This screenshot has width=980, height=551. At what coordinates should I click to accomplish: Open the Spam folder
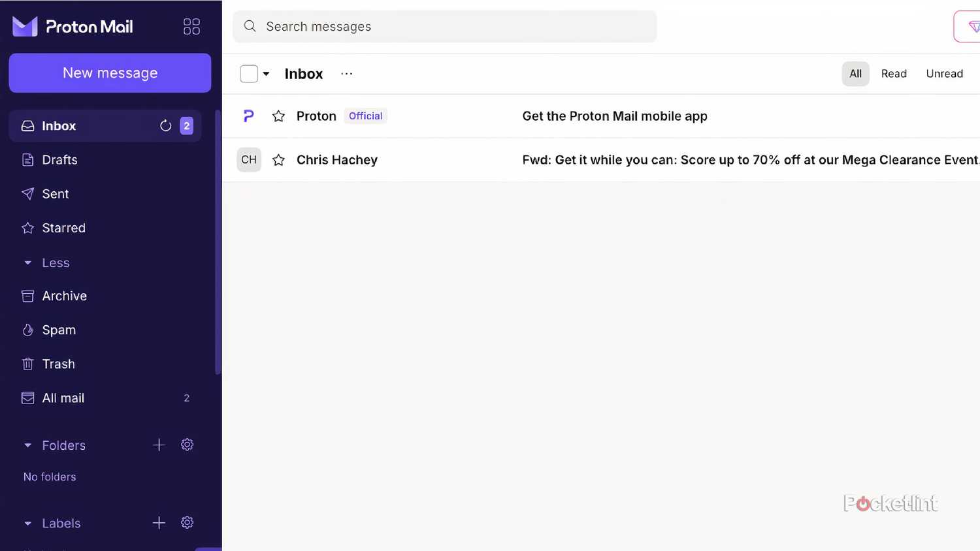(x=59, y=330)
